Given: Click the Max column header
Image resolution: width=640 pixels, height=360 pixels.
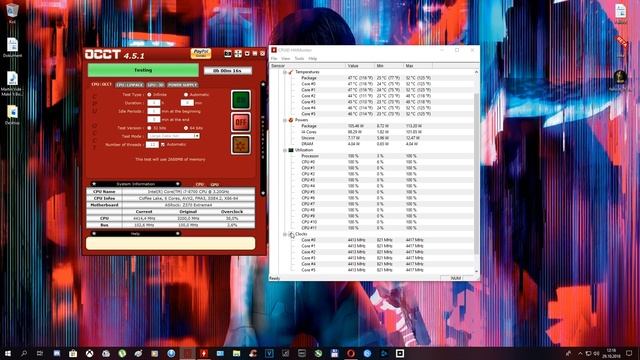Looking at the screenshot, I should coord(418,66).
